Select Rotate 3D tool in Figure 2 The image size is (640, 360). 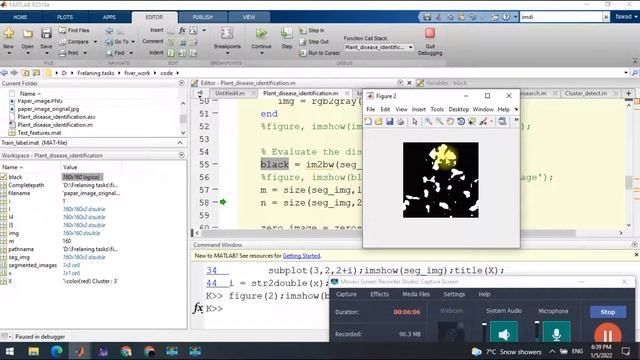point(461,122)
